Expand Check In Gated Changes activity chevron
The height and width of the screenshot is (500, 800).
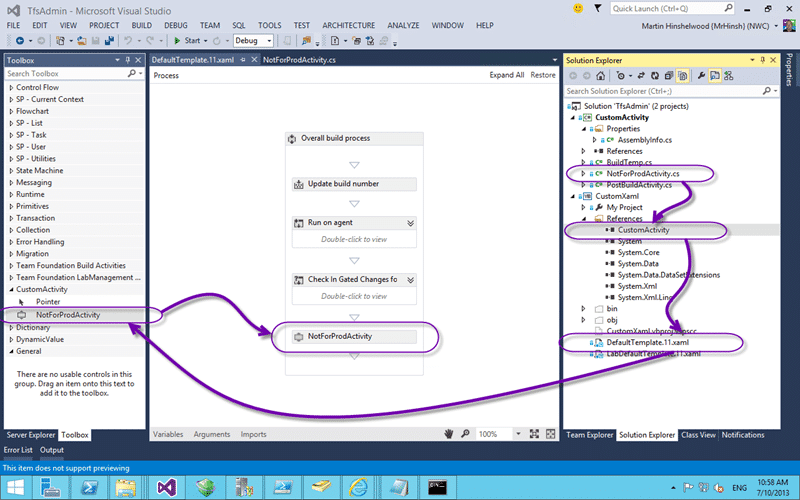410,280
